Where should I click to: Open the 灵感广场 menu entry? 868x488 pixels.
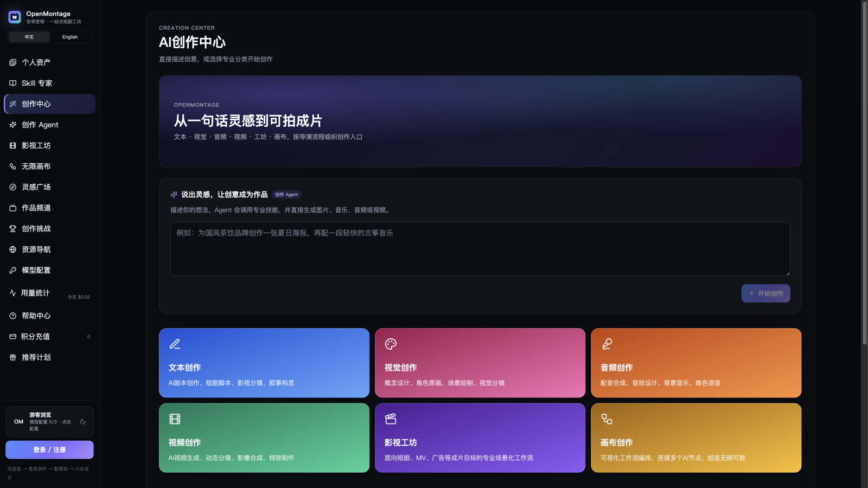(x=49, y=187)
